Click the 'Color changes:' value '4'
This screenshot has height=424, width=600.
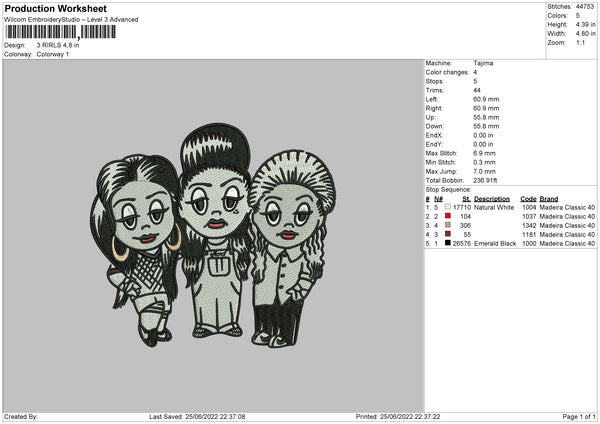tap(475, 72)
